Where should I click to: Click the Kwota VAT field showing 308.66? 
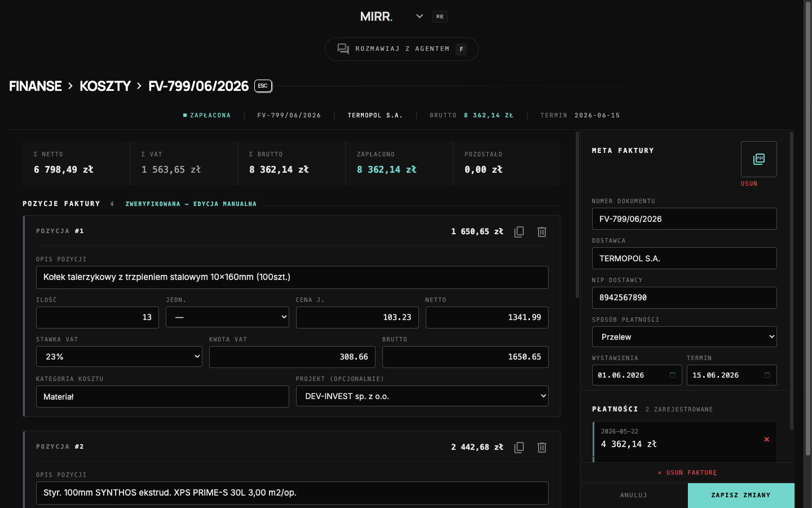coord(292,357)
